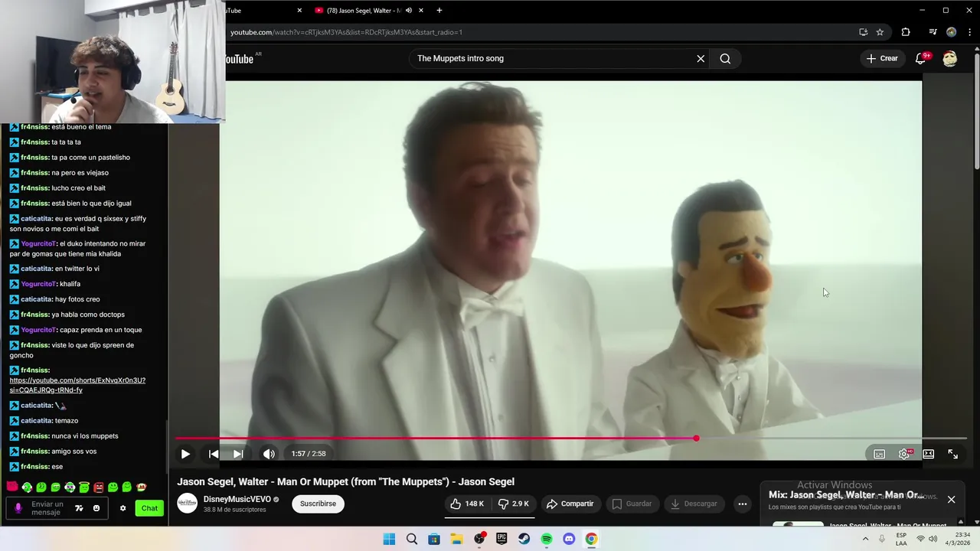Image resolution: width=980 pixels, height=551 pixels.
Task: Close the Mix playlist popup
Action: [951, 499]
